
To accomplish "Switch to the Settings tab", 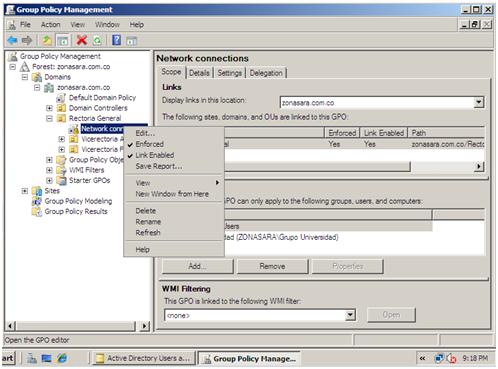I will [x=229, y=73].
